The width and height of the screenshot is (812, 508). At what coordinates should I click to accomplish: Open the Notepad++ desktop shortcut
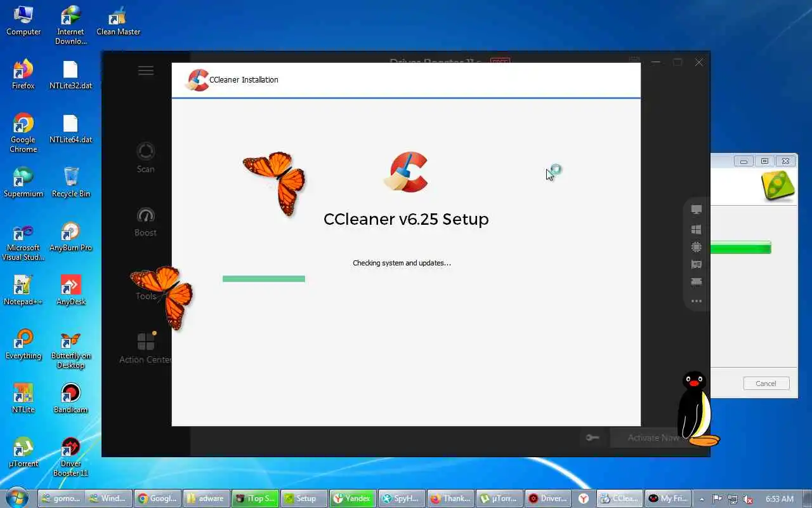click(23, 291)
